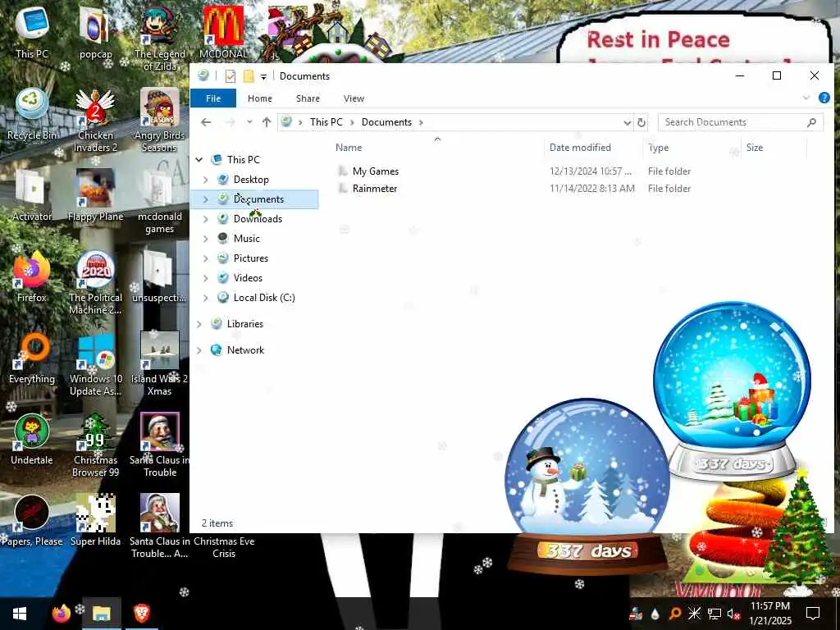
Task: Expand the Libraries tree node
Action: tap(199, 324)
